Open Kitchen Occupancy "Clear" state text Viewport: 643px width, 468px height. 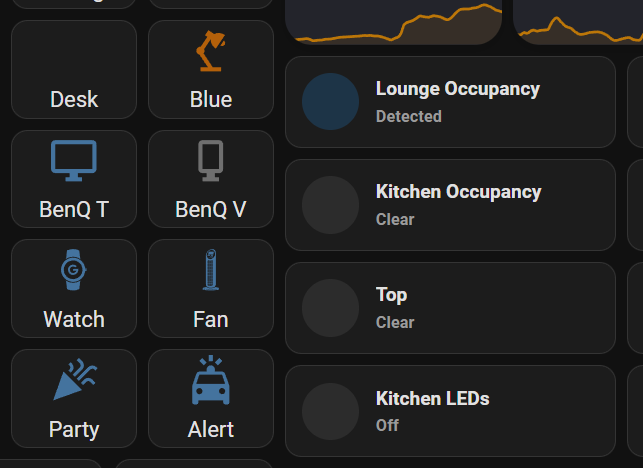click(395, 219)
